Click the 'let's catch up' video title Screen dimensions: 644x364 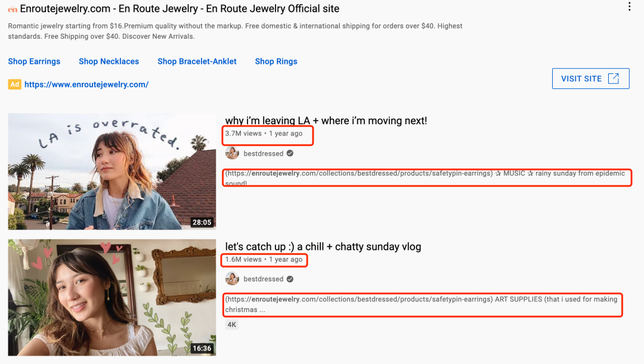pos(323,246)
